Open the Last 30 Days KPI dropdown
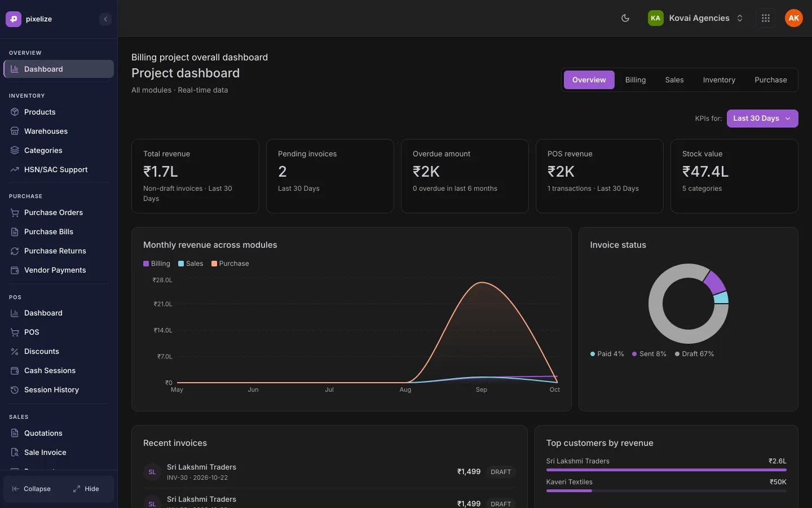Image resolution: width=812 pixels, height=508 pixels. (x=762, y=119)
